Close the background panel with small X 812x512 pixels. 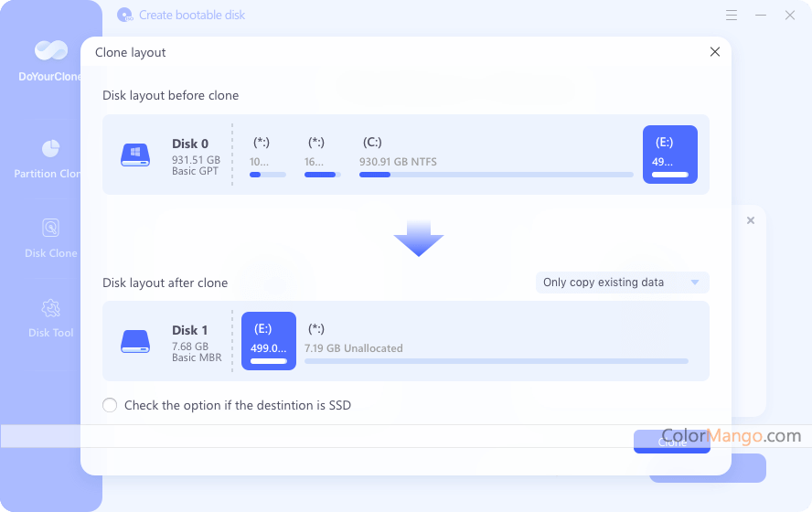click(x=751, y=220)
